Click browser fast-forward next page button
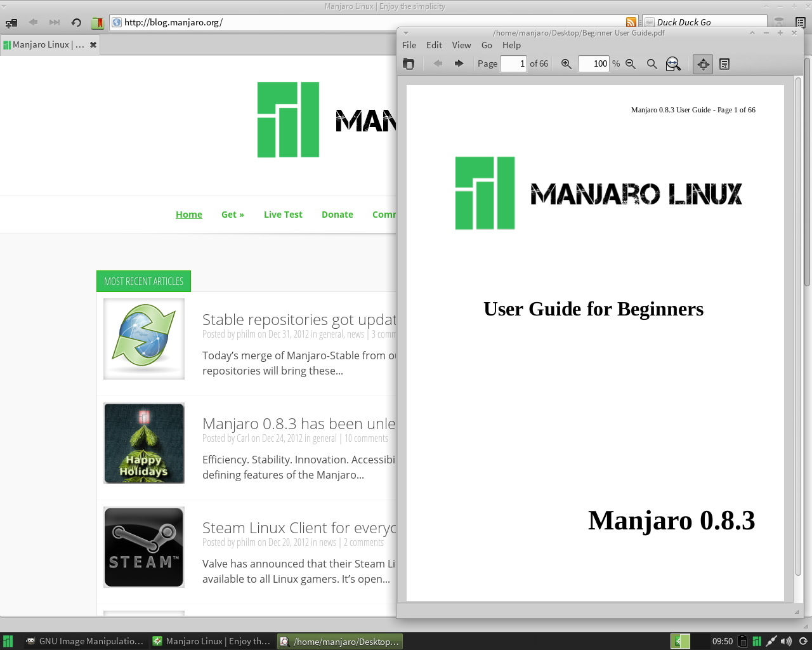812x650 pixels. point(55,22)
